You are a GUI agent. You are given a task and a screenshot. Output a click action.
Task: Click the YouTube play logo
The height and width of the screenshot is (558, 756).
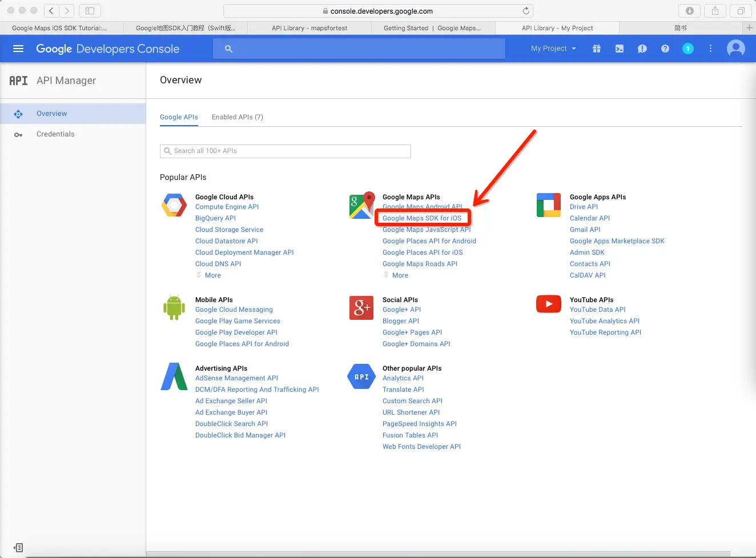click(549, 304)
